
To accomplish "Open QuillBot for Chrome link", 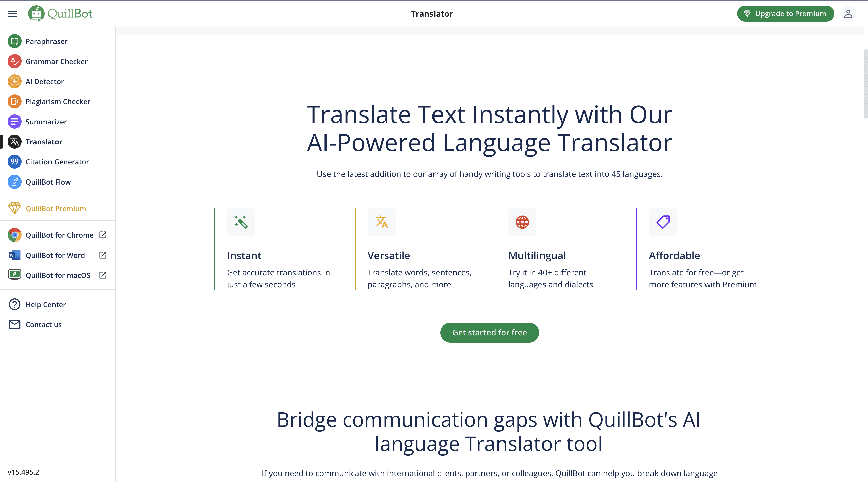I will pyautogui.click(x=60, y=235).
